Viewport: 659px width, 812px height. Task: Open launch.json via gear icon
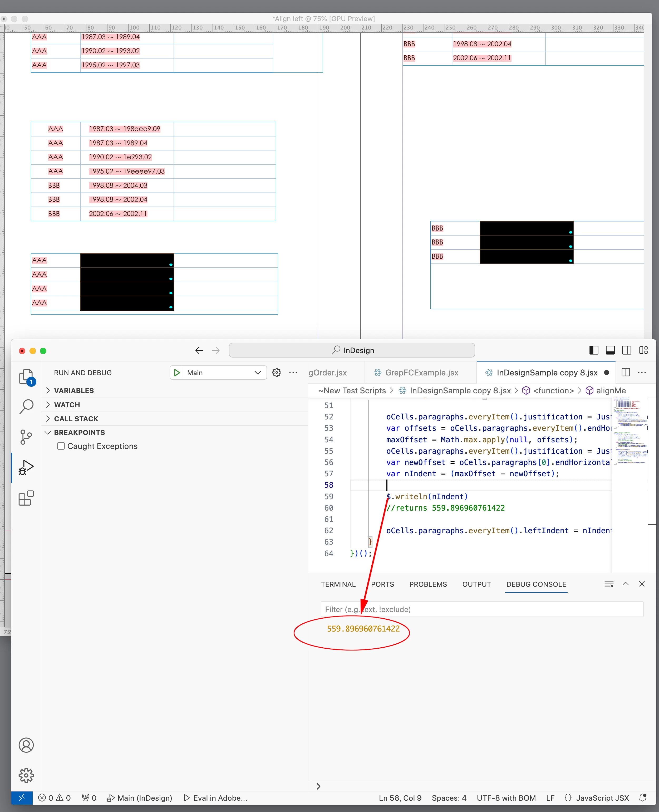[277, 373]
